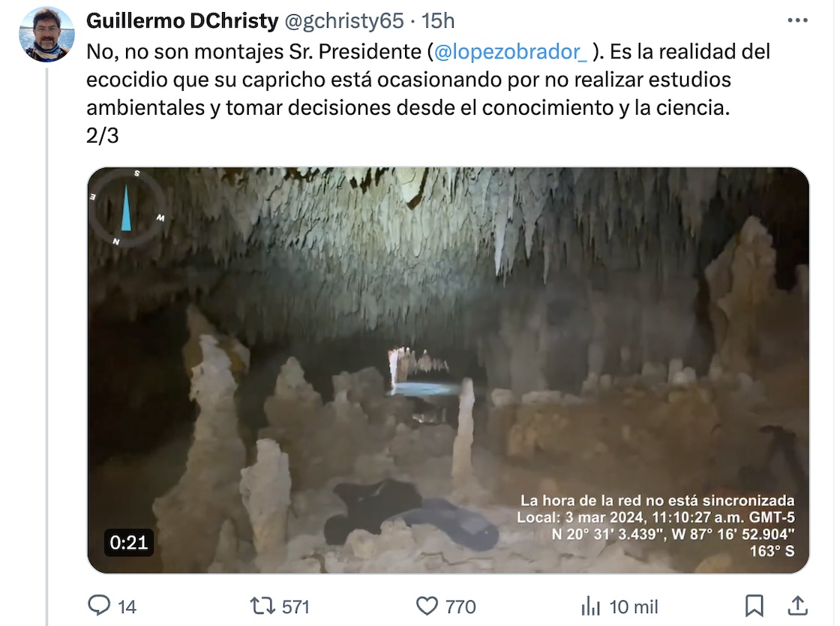Click the Guillermo DChristy display name
The image size is (840, 626).
(182, 21)
